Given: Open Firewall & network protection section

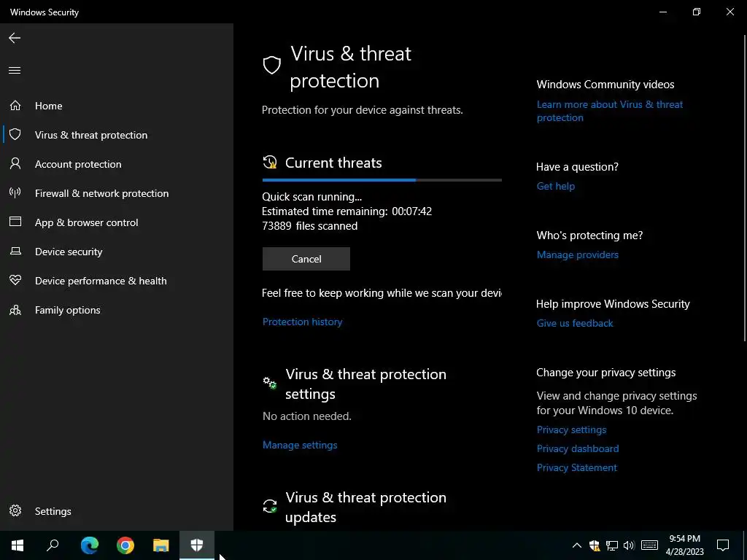Looking at the screenshot, I should [x=117, y=192].
